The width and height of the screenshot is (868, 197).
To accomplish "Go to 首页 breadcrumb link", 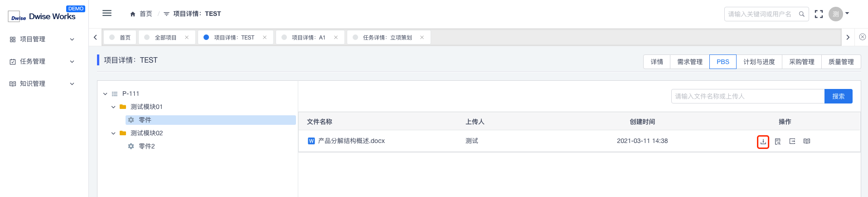I will [x=141, y=14].
